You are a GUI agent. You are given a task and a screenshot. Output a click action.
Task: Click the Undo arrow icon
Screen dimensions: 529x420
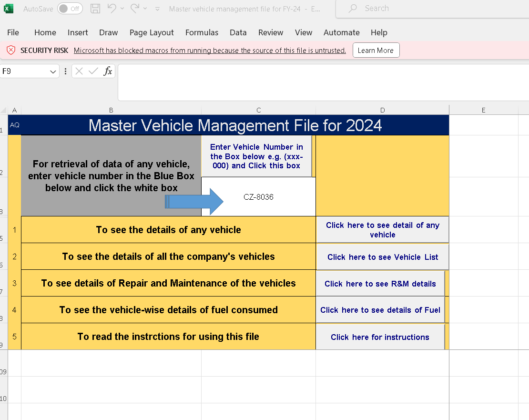(112, 8)
